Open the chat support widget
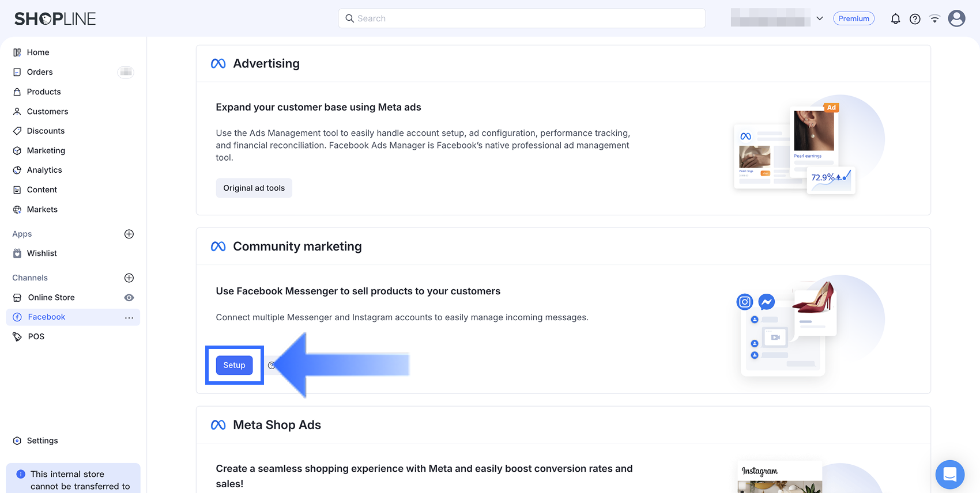This screenshot has width=980, height=493. (950, 475)
